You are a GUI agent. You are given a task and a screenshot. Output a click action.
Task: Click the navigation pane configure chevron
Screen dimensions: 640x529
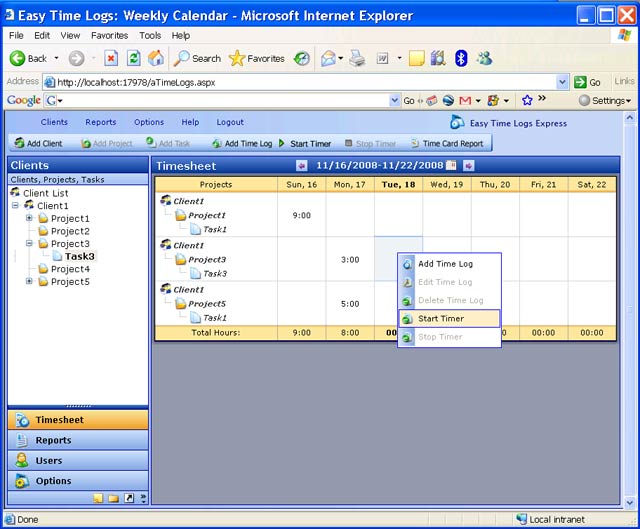pos(143,498)
